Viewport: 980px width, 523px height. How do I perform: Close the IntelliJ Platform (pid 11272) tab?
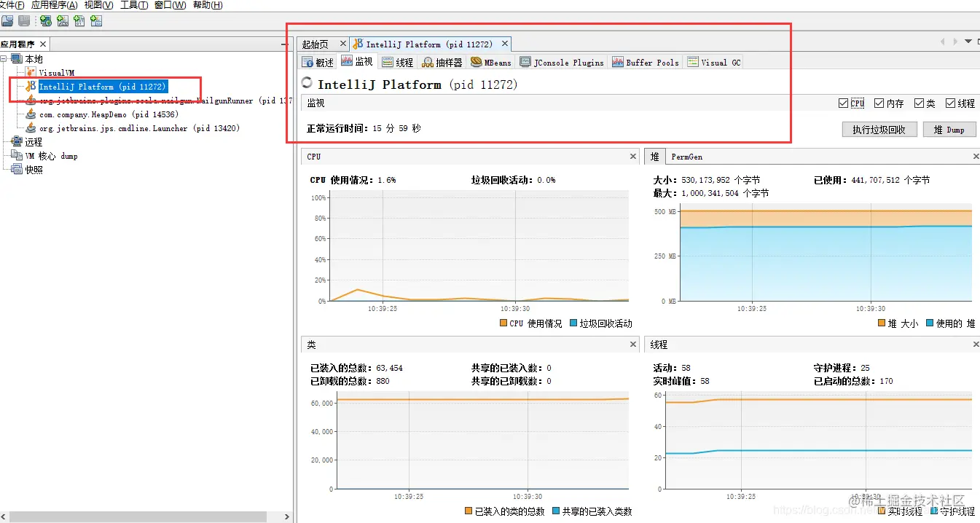pyautogui.click(x=505, y=44)
